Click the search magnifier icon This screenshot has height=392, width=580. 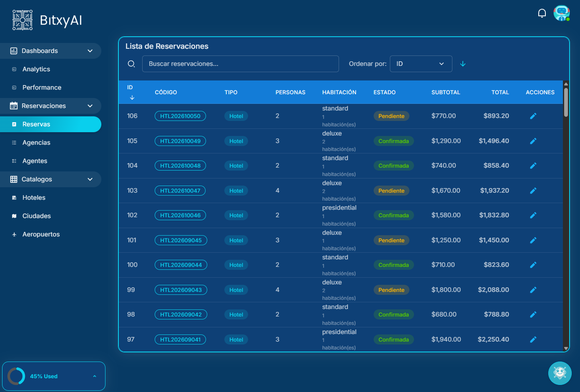(131, 64)
